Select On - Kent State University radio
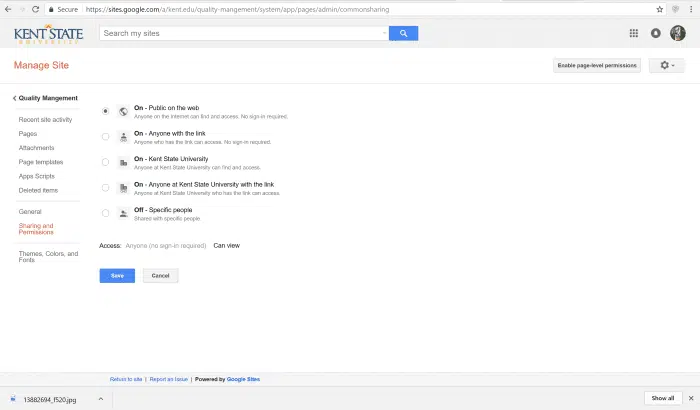 pyautogui.click(x=105, y=162)
